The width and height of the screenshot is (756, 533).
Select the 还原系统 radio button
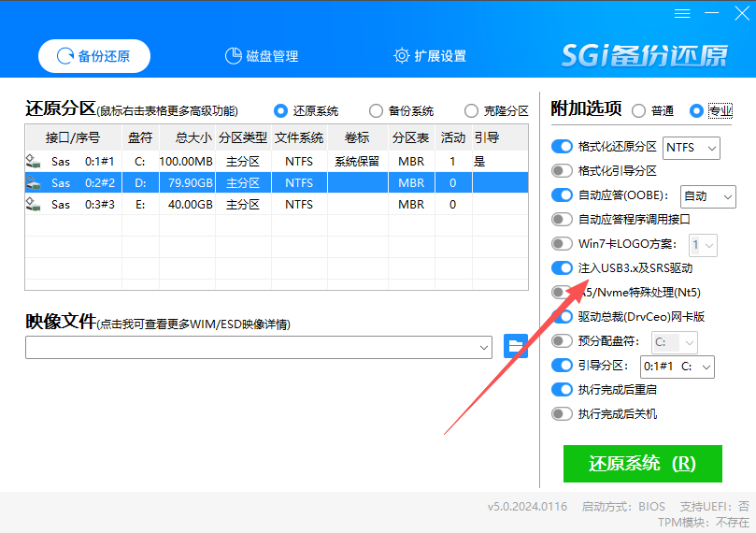click(x=280, y=111)
